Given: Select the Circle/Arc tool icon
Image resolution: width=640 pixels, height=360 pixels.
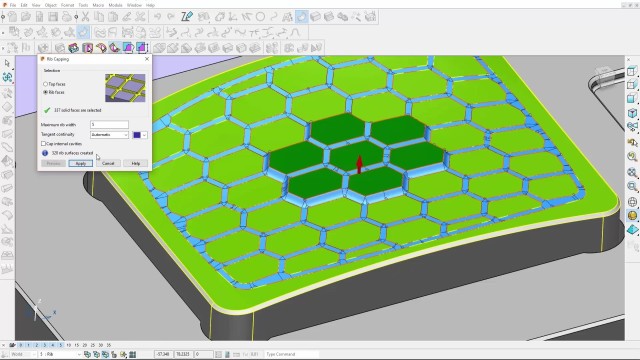Looking at the screenshot, I should [260, 17].
